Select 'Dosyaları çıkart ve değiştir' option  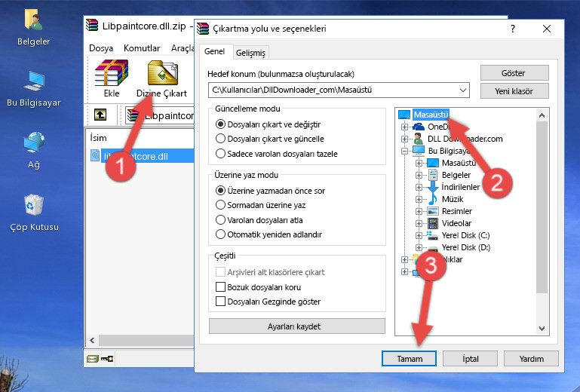[220, 124]
